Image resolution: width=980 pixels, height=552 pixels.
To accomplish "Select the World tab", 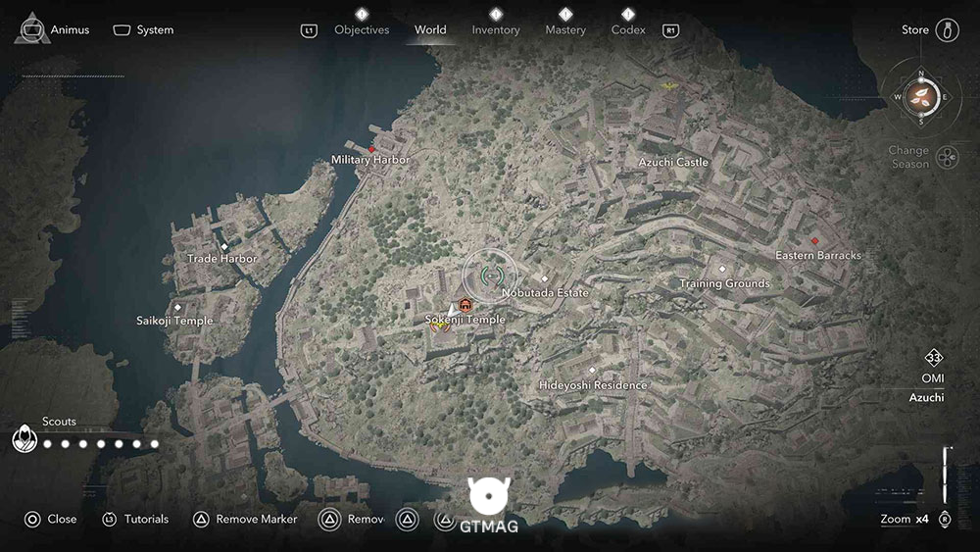I will coord(430,29).
